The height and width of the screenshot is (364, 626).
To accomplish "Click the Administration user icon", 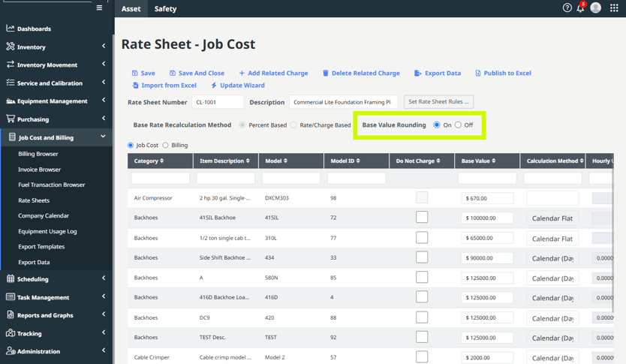I will point(11,350).
